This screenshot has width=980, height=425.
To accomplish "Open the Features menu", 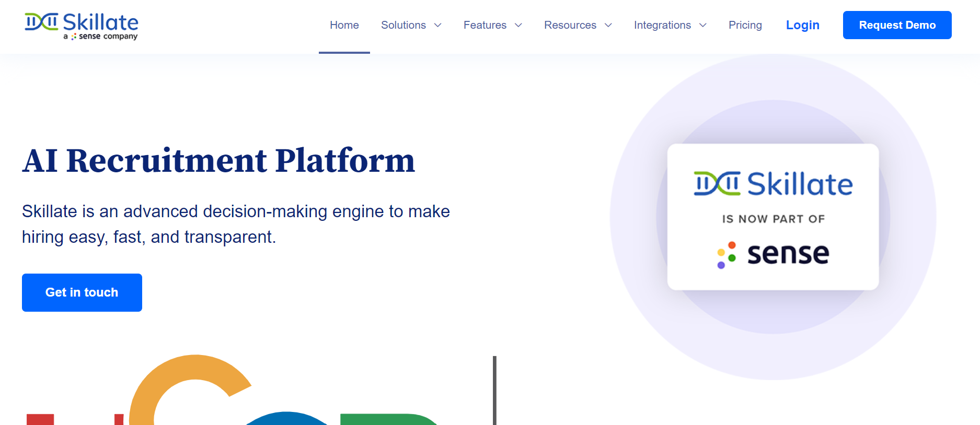I will point(485,25).
